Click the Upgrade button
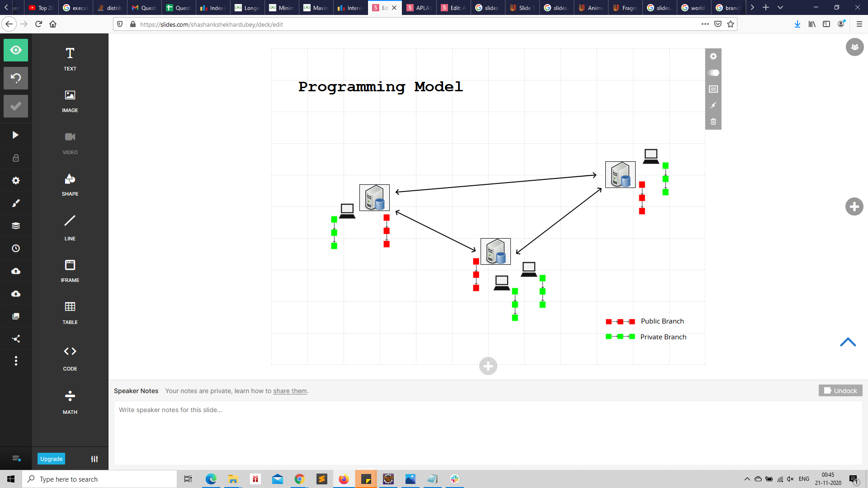This screenshot has width=868, height=488. pyautogui.click(x=51, y=459)
